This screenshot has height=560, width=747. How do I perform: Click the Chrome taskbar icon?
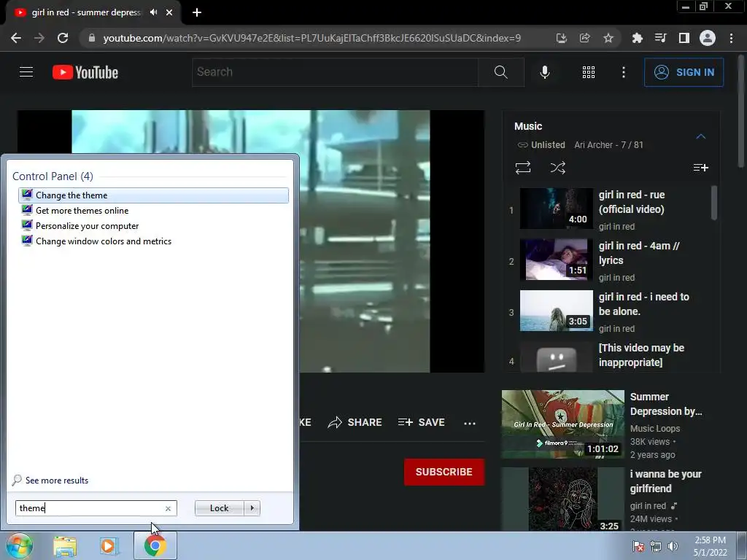tap(155, 545)
